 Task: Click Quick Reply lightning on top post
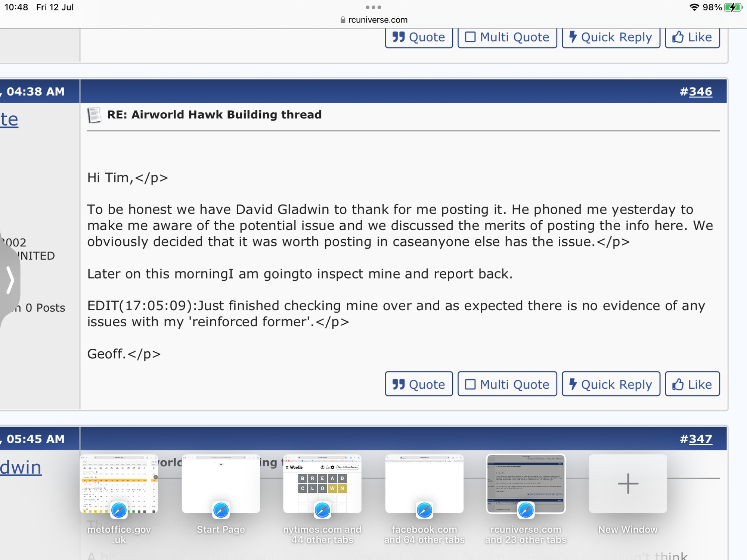tap(611, 37)
